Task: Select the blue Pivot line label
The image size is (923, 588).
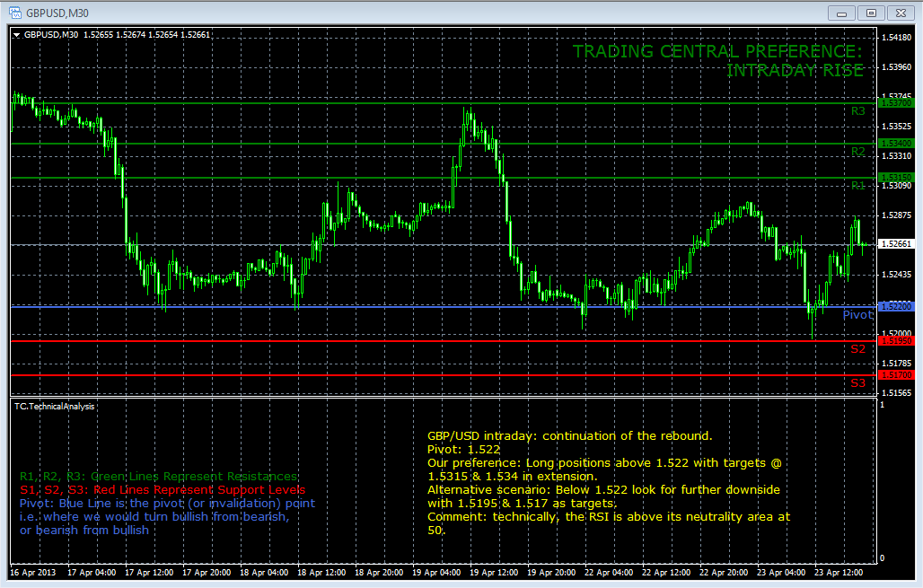Action: point(857,315)
